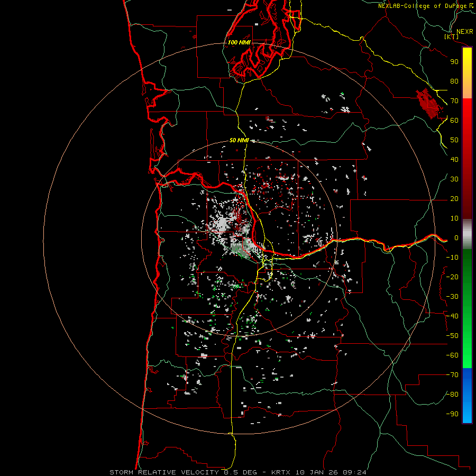
Task: Click the positive 70 scale label
Action: pos(454,101)
